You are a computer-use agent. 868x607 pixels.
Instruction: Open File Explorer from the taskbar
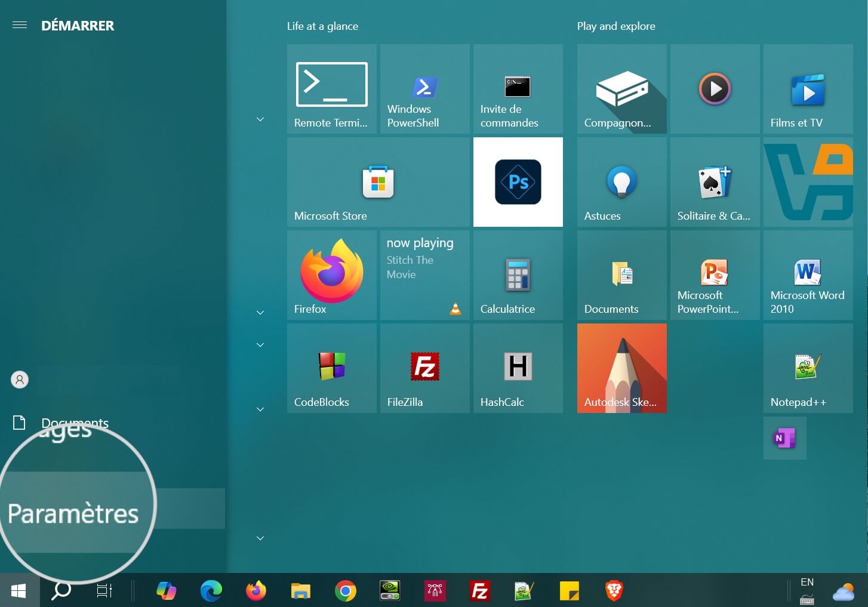coord(301,591)
